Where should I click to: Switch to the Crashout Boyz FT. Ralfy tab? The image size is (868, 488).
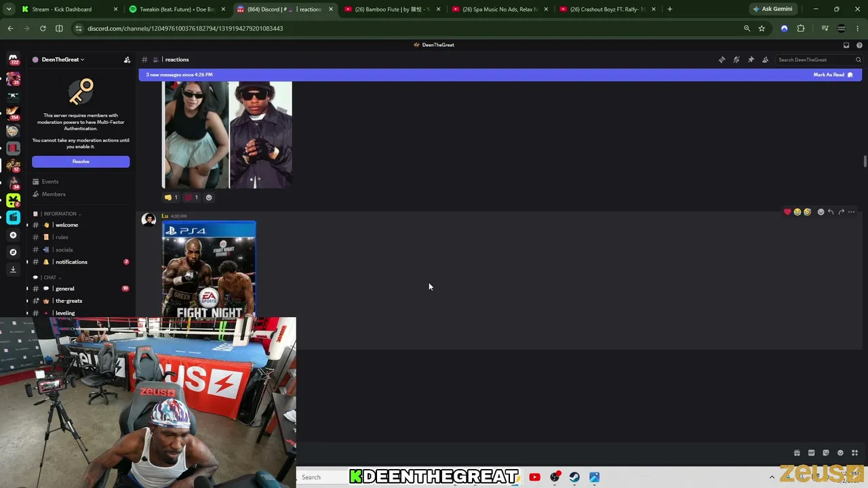click(x=607, y=9)
